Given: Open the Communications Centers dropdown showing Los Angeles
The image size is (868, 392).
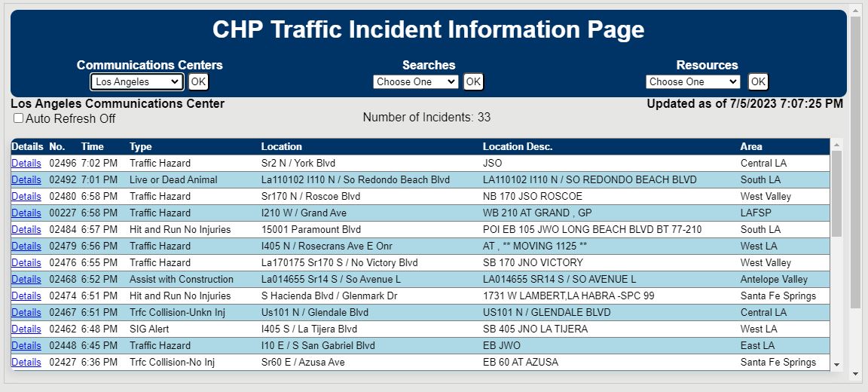Looking at the screenshot, I should (136, 82).
